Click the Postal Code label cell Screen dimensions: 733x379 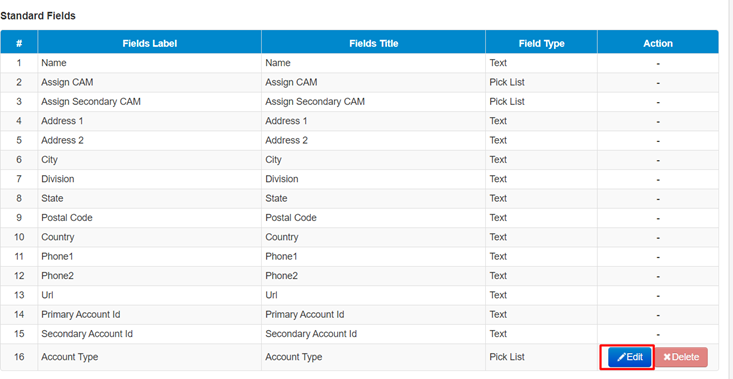[x=150, y=218]
